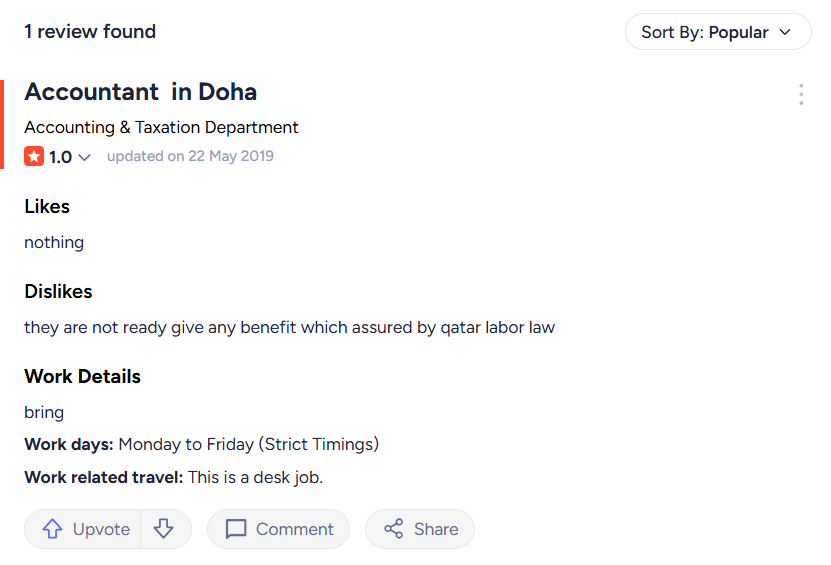Click the red star rating icon
831x565 pixels.
tap(34, 157)
